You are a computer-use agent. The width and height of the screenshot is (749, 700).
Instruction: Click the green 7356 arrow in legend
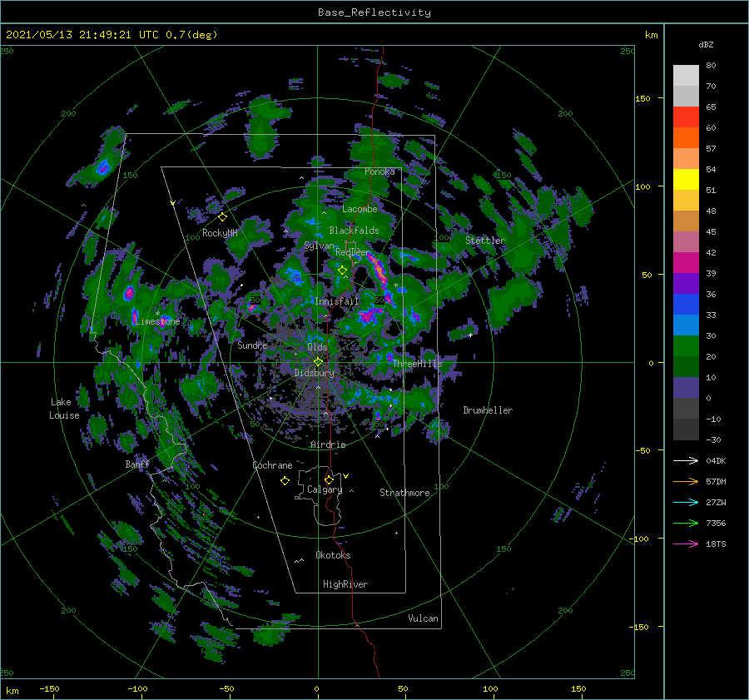click(686, 524)
